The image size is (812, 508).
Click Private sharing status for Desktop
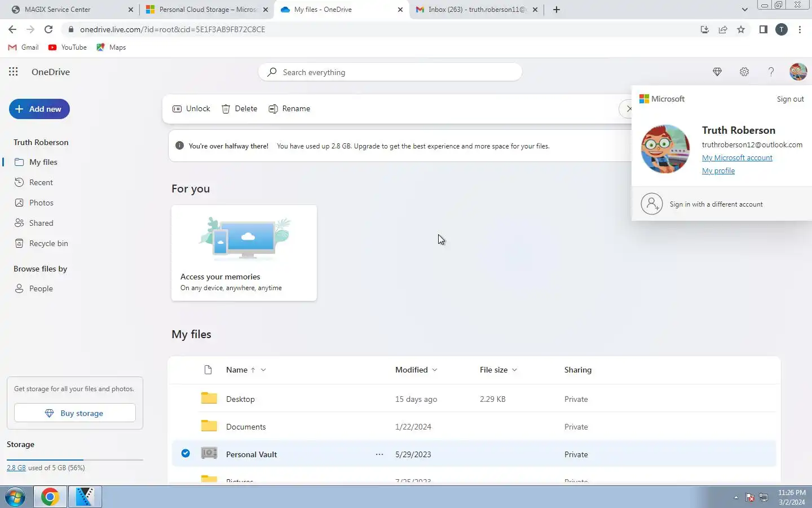point(576,399)
